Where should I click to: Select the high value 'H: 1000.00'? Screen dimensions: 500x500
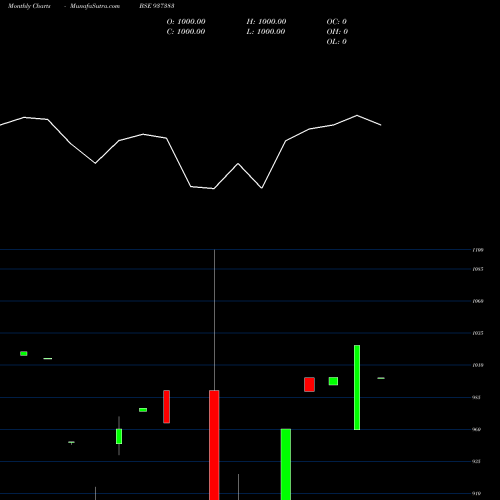tap(266, 22)
